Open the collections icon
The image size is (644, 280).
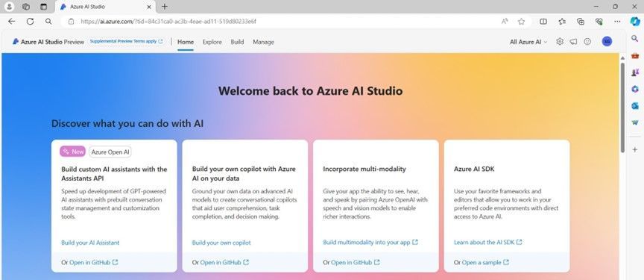click(x=581, y=22)
